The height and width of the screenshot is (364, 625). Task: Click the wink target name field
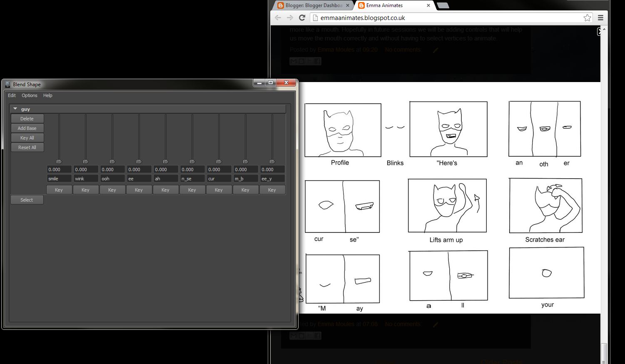86,179
